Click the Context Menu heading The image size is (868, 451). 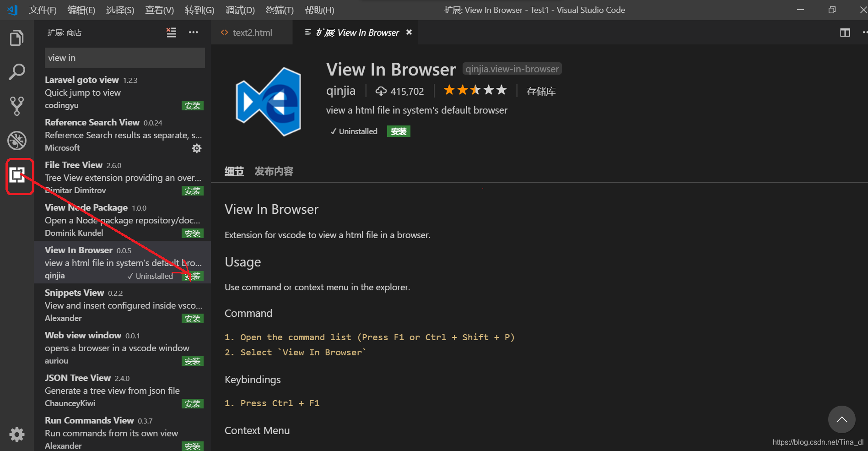[257, 430]
